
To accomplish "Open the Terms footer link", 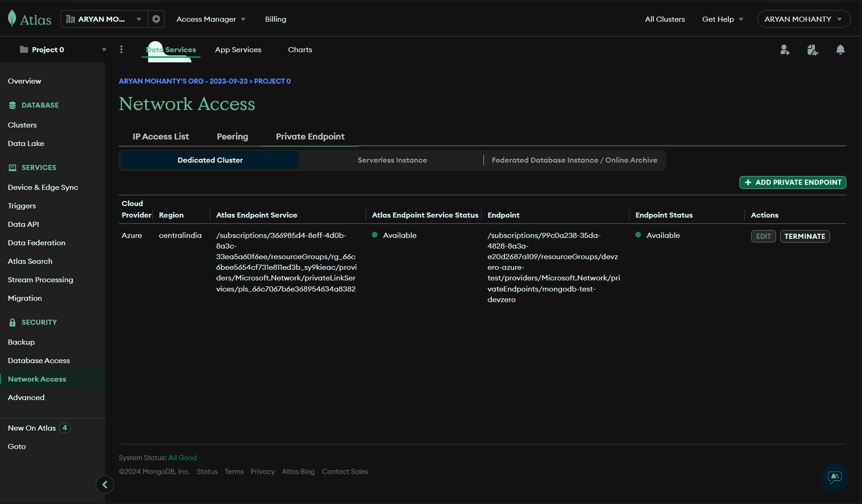I will [x=234, y=471].
